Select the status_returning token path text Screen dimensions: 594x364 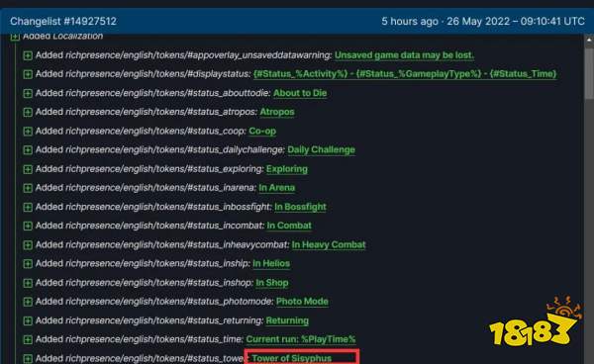164,320
